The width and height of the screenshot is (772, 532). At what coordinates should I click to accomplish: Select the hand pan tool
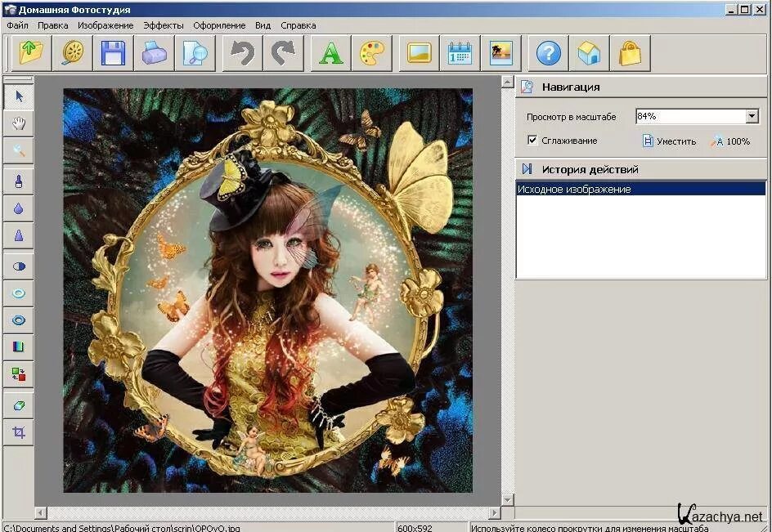click(19, 123)
